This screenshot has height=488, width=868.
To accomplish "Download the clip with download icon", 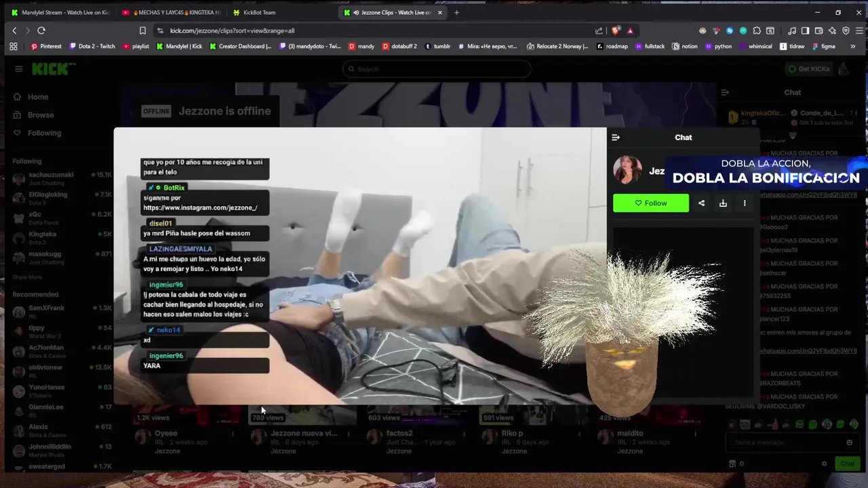I will point(723,203).
